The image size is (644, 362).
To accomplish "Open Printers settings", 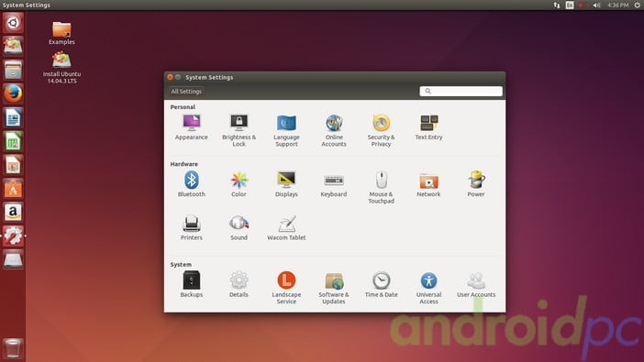I will pos(192,228).
